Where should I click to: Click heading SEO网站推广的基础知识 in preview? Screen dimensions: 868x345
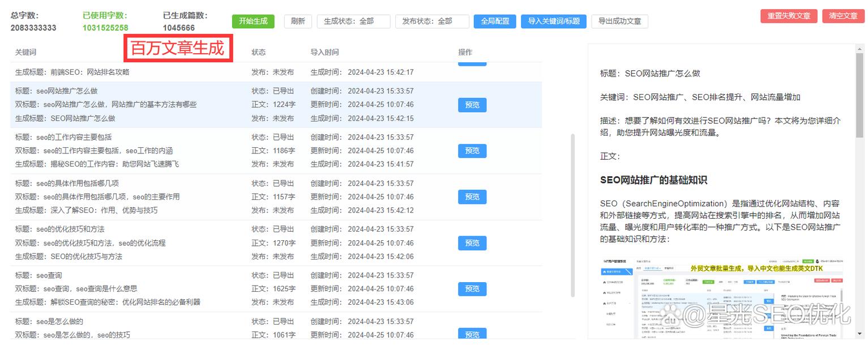[x=653, y=180]
